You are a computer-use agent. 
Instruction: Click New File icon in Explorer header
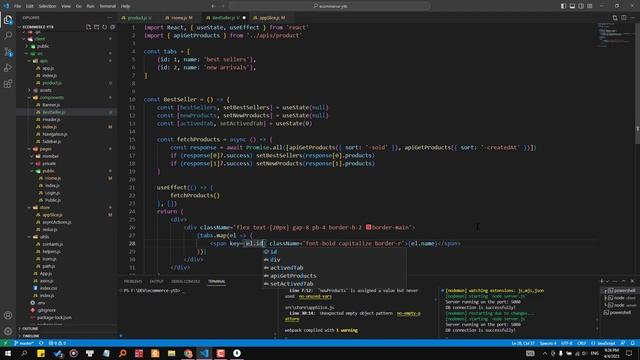89,27
